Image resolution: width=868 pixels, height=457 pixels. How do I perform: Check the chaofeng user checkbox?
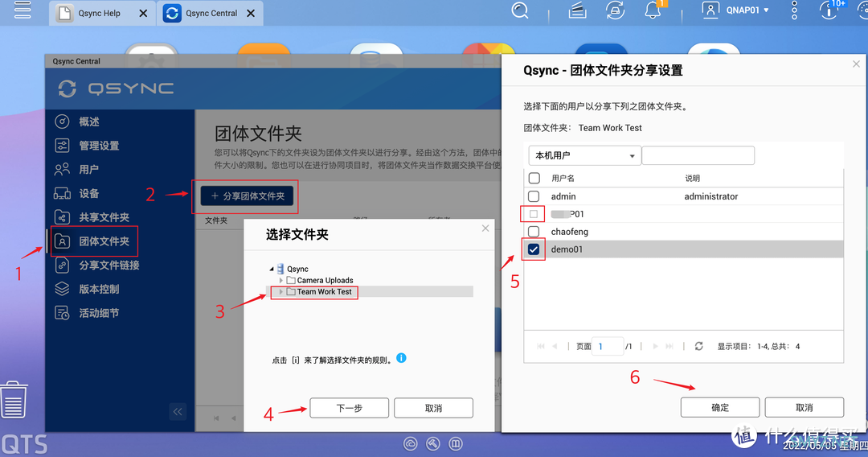click(x=534, y=232)
